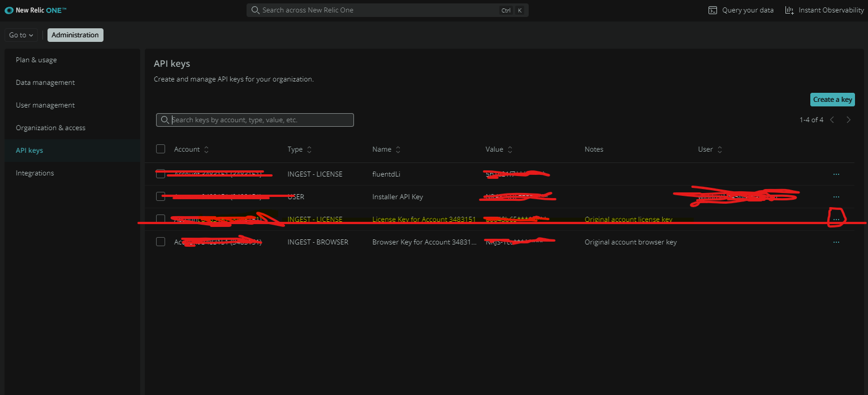Focus the Search keys input field
This screenshot has height=395, width=868.
[x=255, y=120]
